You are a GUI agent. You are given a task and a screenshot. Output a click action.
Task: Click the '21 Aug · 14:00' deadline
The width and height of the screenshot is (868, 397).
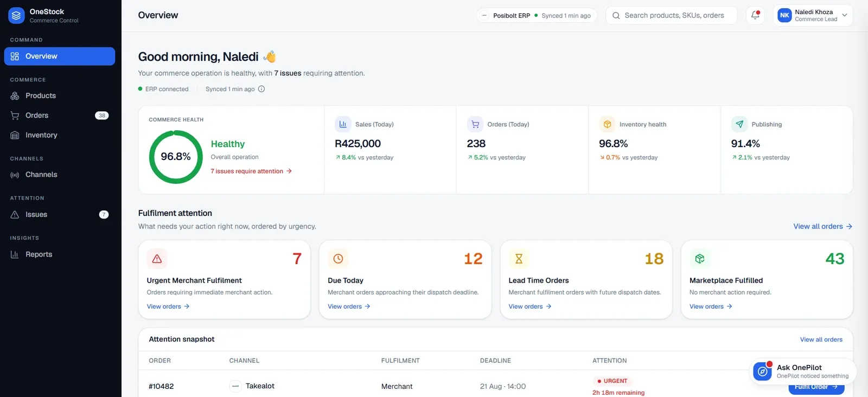click(503, 387)
